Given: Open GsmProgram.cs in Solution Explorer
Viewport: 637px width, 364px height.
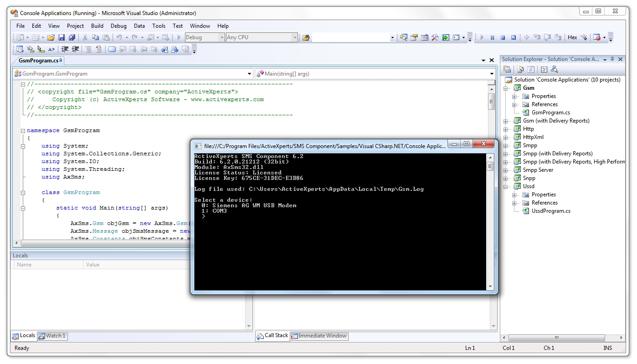Looking at the screenshot, I should click(550, 113).
